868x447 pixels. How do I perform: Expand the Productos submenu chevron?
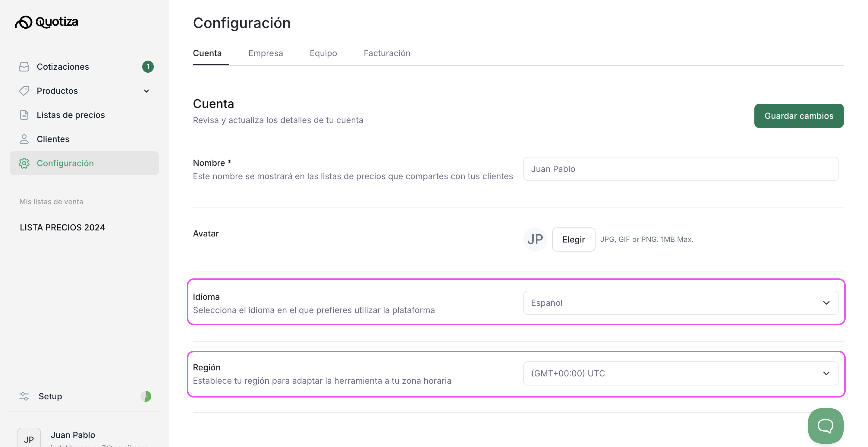click(146, 91)
